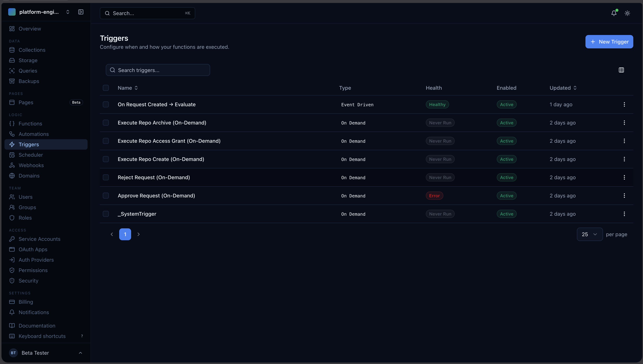
Task: Focus the Search triggers field
Action: pos(158,70)
